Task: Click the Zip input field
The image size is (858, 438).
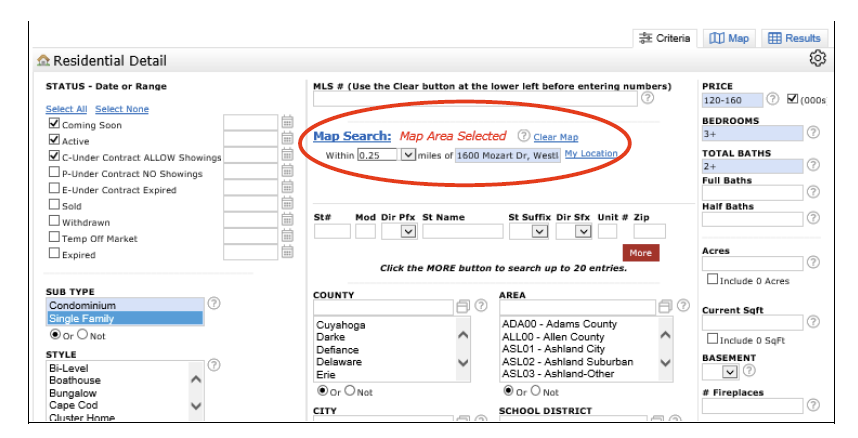Action: click(x=650, y=232)
